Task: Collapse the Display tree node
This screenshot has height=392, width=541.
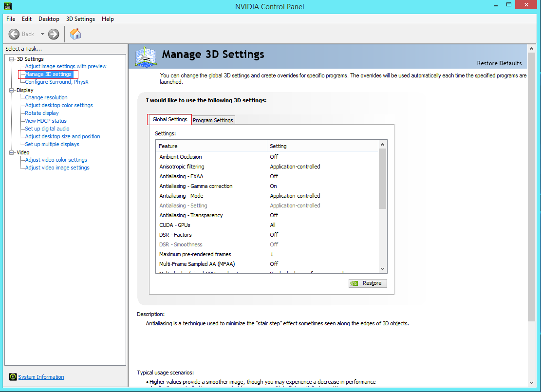Action: pyautogui.click(x=11, y=90)
